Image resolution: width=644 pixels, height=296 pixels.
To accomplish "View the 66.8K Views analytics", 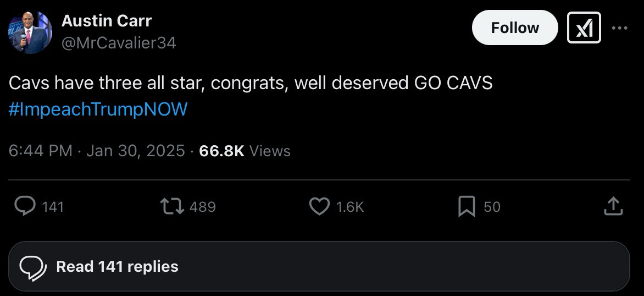I will tap(245, 151).
